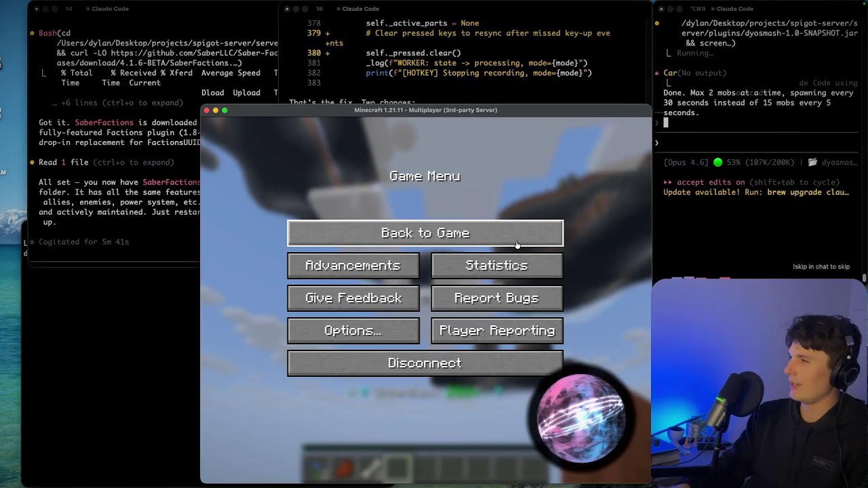Click the 'Bash(cd' command line in left terminal
Image resolution: width=868 pixels, height=488 pixels.
click(x=54, y=33)
